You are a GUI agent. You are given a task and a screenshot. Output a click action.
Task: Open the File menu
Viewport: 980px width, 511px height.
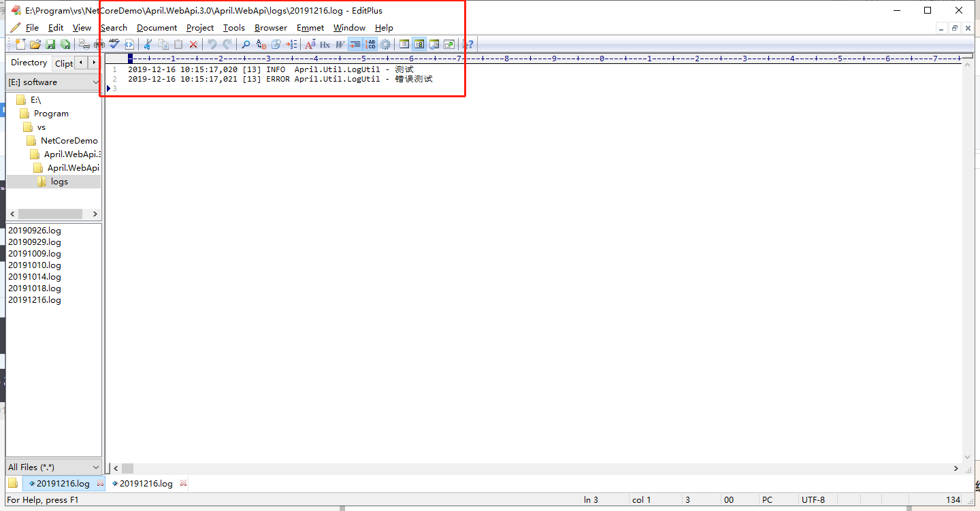(32, 28)
